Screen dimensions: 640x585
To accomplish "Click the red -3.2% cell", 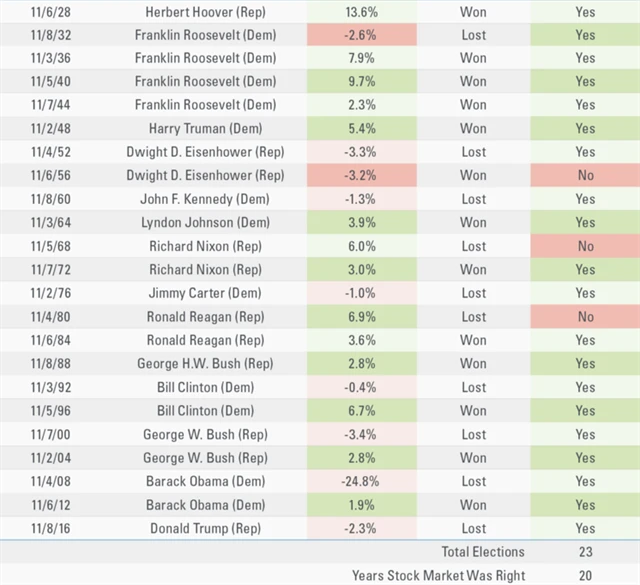I will click(360, 176).
